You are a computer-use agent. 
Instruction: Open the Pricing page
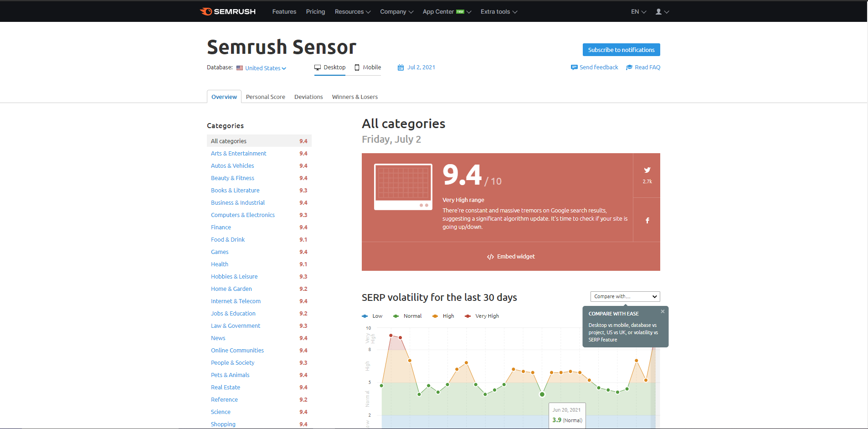click(x=315, y=12)
